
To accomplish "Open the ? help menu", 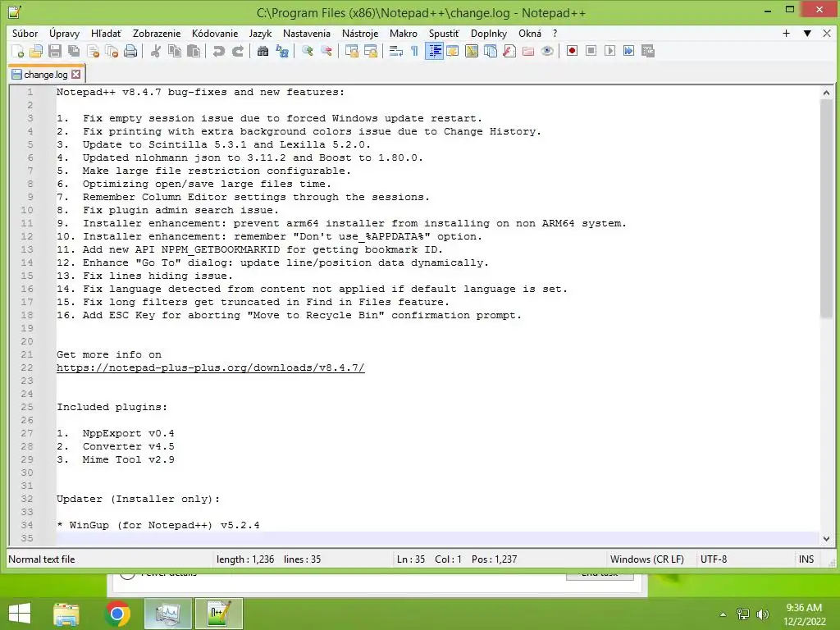I will (555, 33).
